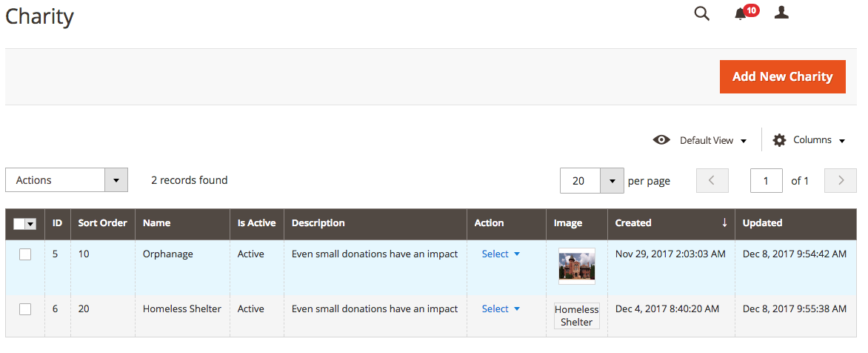Click the eye icon for Default View
The height and width of the screenshot is (353, 868).
[661, 140]
